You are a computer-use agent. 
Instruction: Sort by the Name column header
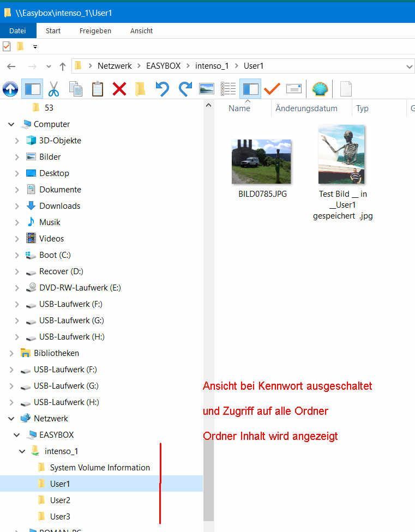coord(239,108)
